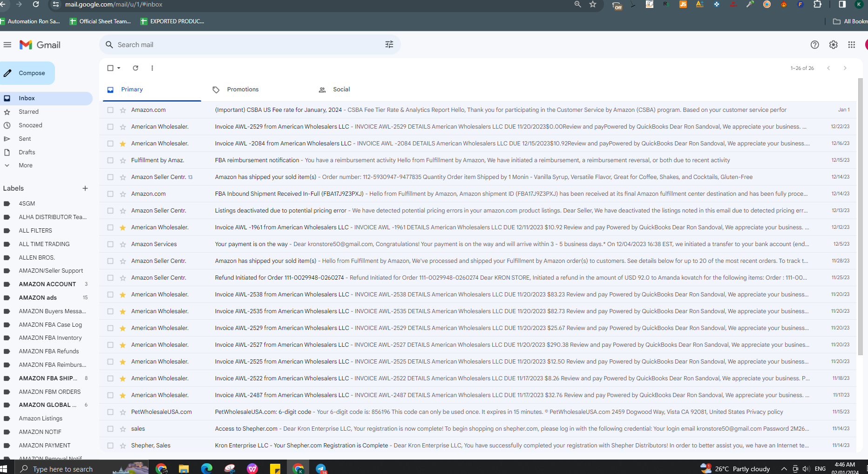The height and width of the screenshot is (474, 868).
Task: Open Telegram from the taskbar
Action: tap(321, 468)
